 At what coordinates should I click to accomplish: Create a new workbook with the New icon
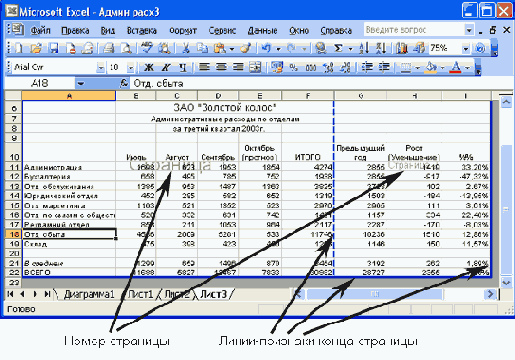point(19,49)
